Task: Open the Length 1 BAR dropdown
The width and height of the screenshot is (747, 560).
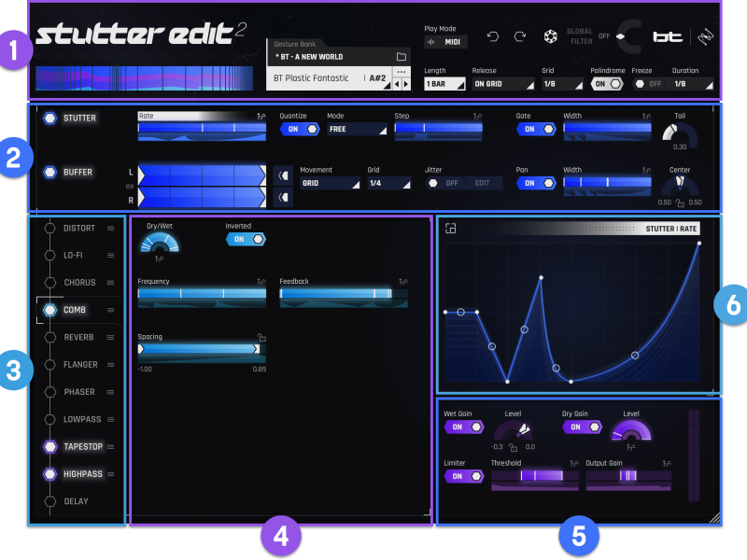Action: pos(444,84)
